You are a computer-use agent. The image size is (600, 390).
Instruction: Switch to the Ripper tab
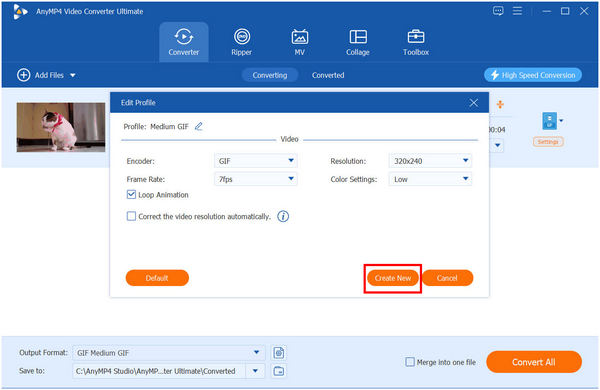[x=241, y=42]
